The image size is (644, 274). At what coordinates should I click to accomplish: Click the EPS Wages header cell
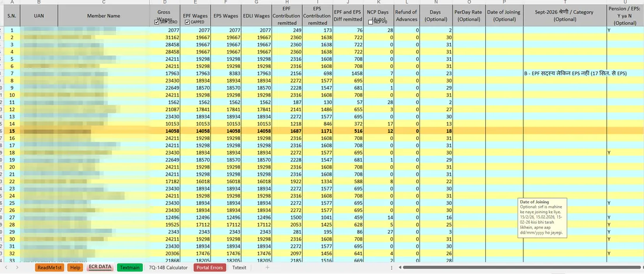coord(225,16)
